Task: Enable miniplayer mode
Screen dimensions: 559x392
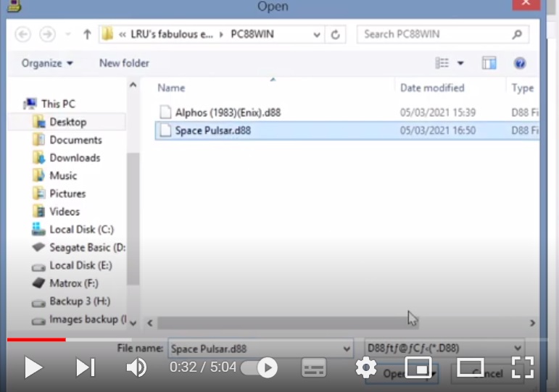Action: [418, 368]
